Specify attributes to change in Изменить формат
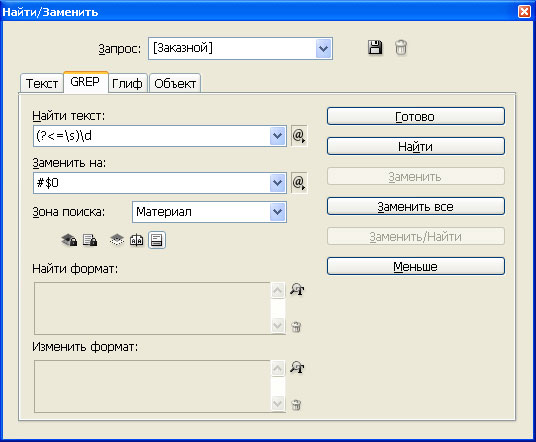Viewport: 536px width, 442px height. click(297, 367)
